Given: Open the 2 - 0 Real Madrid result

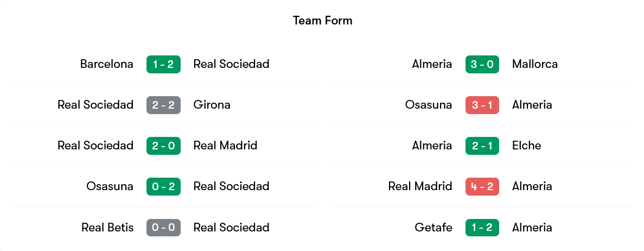Looking at the screenshot, I should [x=163, y=146].
